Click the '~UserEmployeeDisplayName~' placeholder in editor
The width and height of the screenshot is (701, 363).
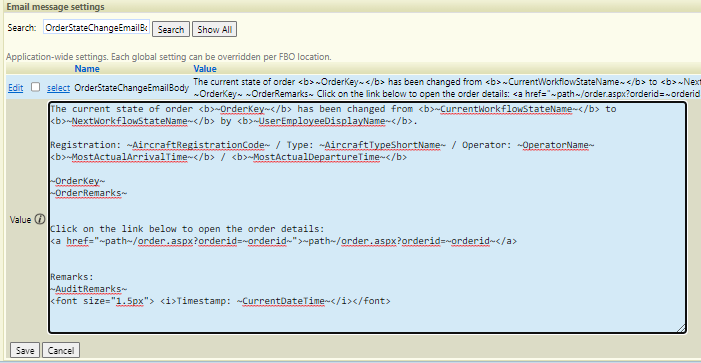click(323, 121)
